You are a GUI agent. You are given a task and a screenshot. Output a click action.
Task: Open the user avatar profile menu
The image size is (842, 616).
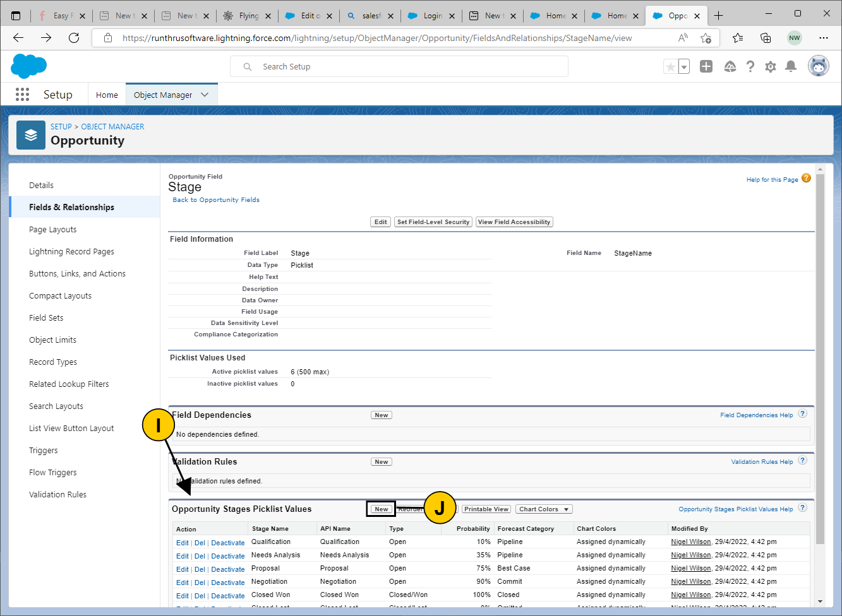[x=818, y=66]
